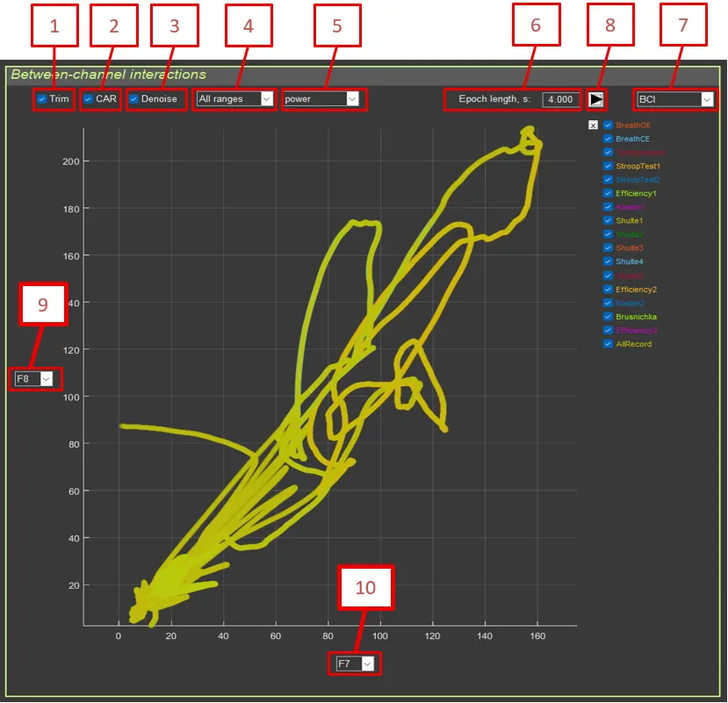The width and height of the screenshot is (728, 703).
Task: Toggle the CAR checkbox
Action: [88, 99]
